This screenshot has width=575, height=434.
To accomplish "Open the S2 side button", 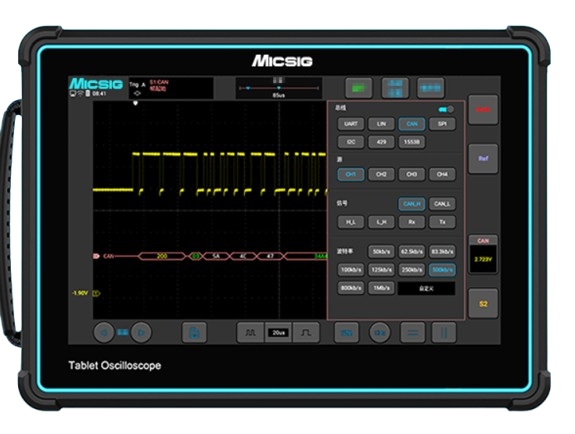I will click(x=483, y=304).
